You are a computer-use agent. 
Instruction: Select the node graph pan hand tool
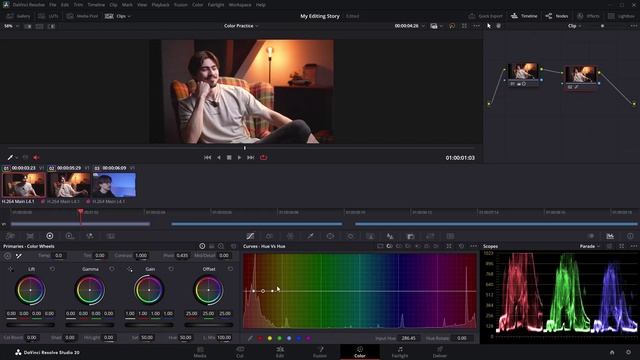click(498, 26)
